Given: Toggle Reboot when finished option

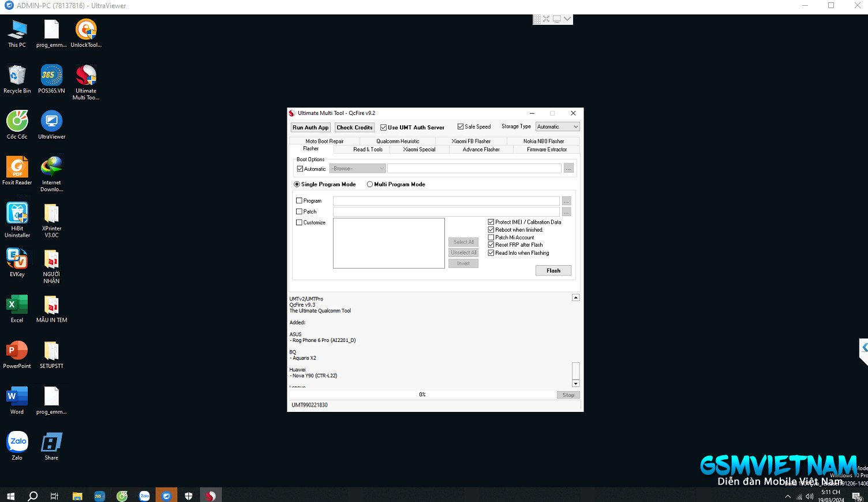Looking at the screenshot, I should [515, 230].
